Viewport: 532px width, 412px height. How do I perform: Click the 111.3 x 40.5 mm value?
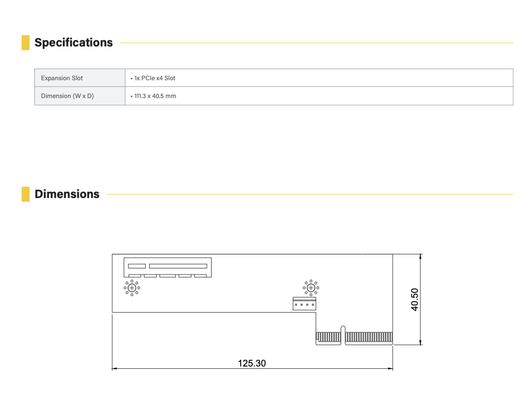(155, 96)
